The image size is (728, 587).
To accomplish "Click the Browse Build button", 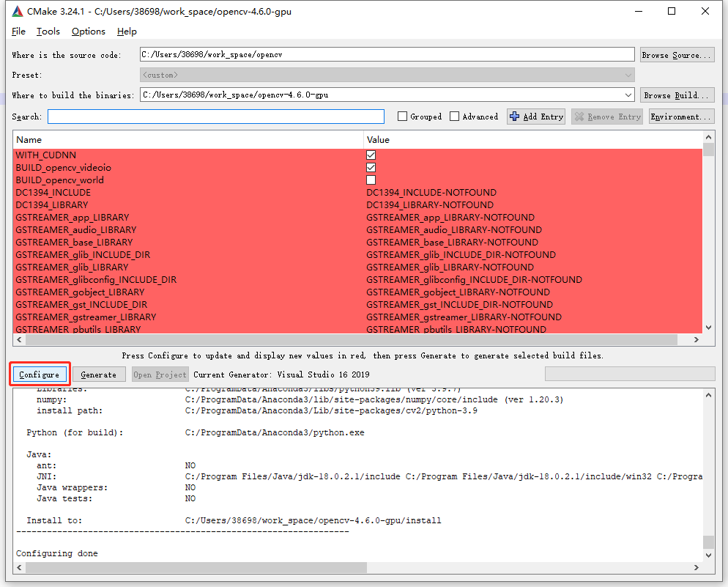I will pos(676,95).
